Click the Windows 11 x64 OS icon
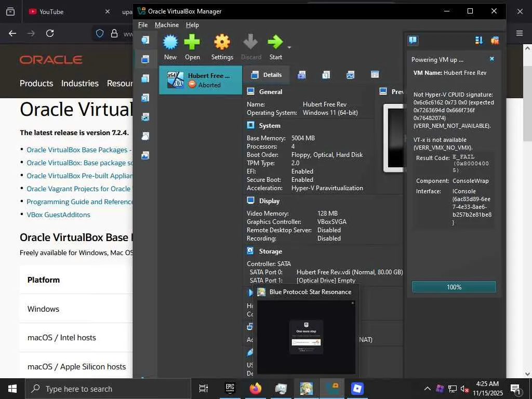The width and height of the screenshot is (532, 399). [x=176, y=80]
